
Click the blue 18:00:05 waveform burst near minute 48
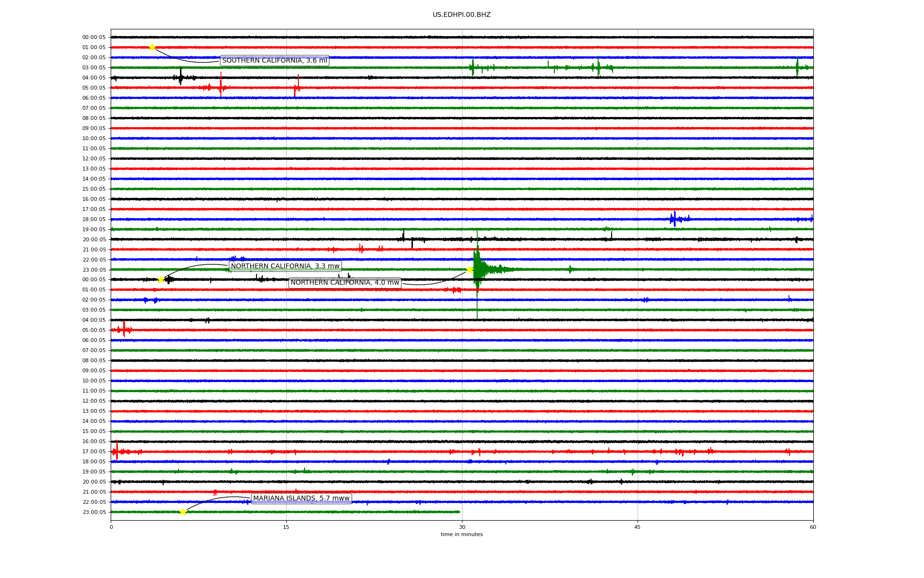[675, 219]
